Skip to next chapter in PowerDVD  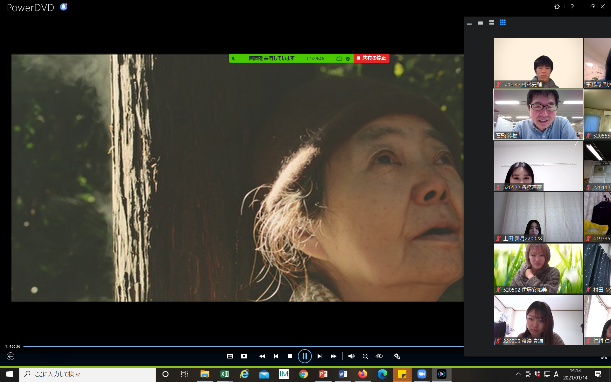[x=320, y=356]
